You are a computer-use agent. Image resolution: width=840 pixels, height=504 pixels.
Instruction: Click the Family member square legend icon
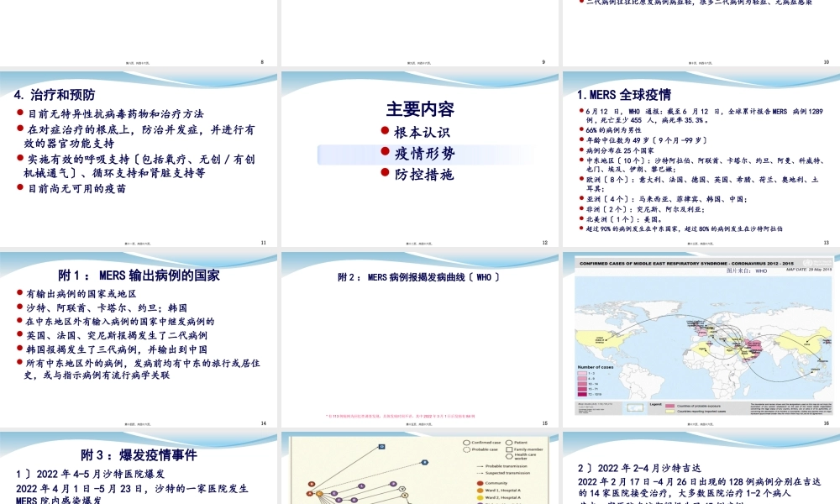[x=509, y=449]
